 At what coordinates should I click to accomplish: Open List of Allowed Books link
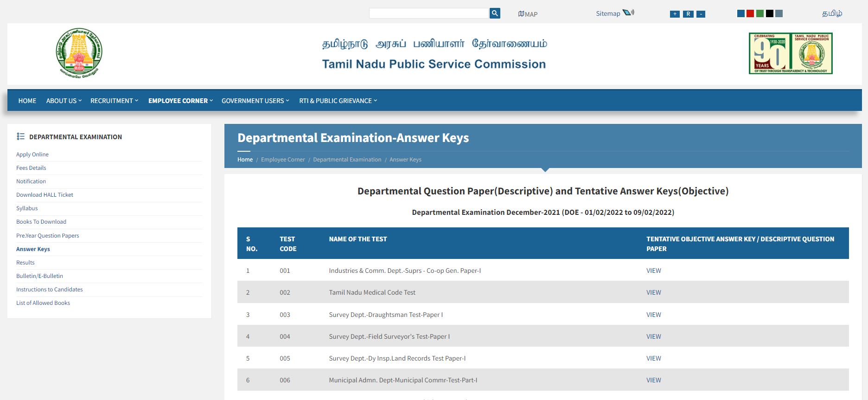[x=43, y=303]
